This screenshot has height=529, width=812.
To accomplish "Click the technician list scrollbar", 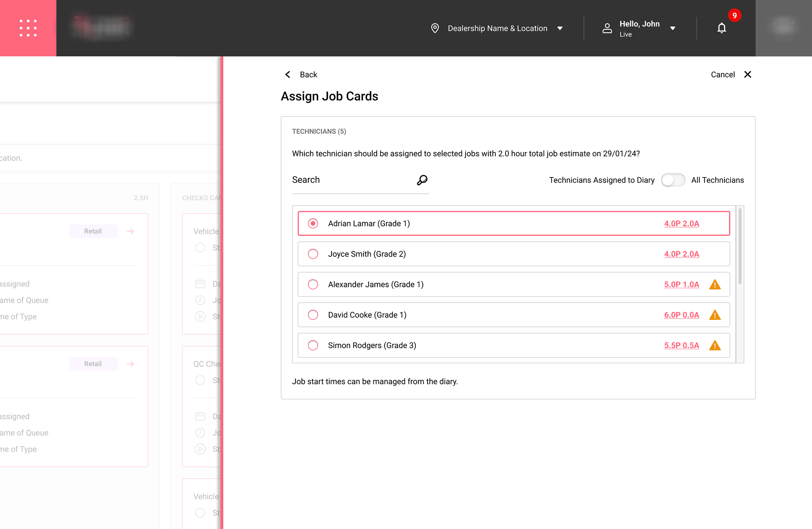I will (740, 247).
